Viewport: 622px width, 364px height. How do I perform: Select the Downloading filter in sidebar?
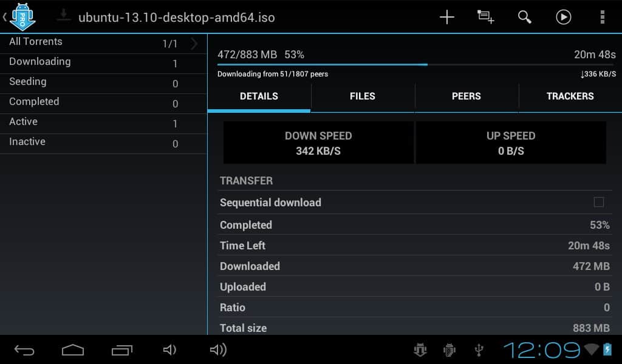pos(40,62)
